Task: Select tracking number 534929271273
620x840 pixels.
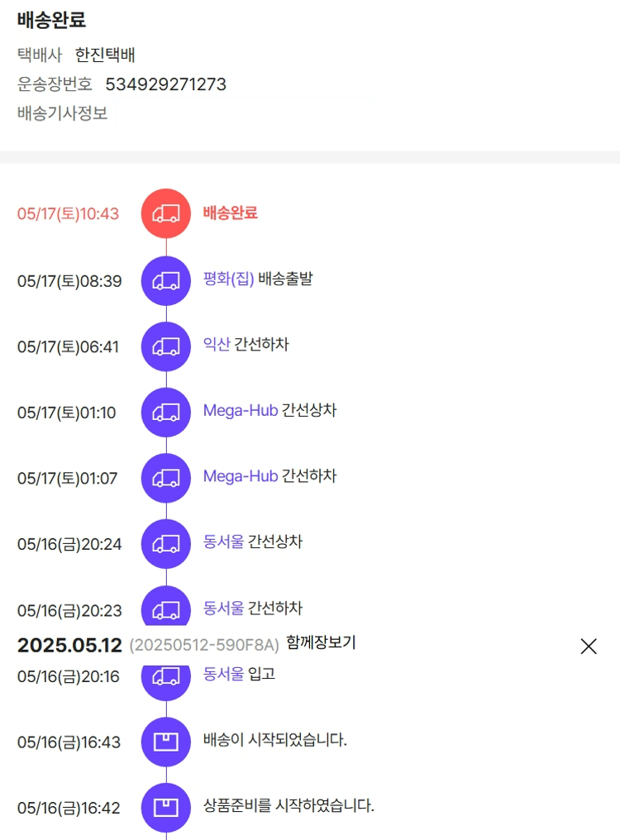Action: point(165,84)
